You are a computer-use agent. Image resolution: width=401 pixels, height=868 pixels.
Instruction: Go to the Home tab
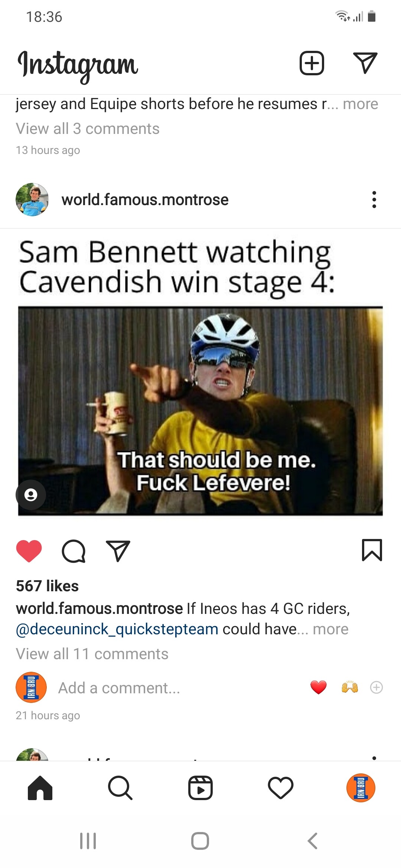pyautogui.click(x=40, y=788)
